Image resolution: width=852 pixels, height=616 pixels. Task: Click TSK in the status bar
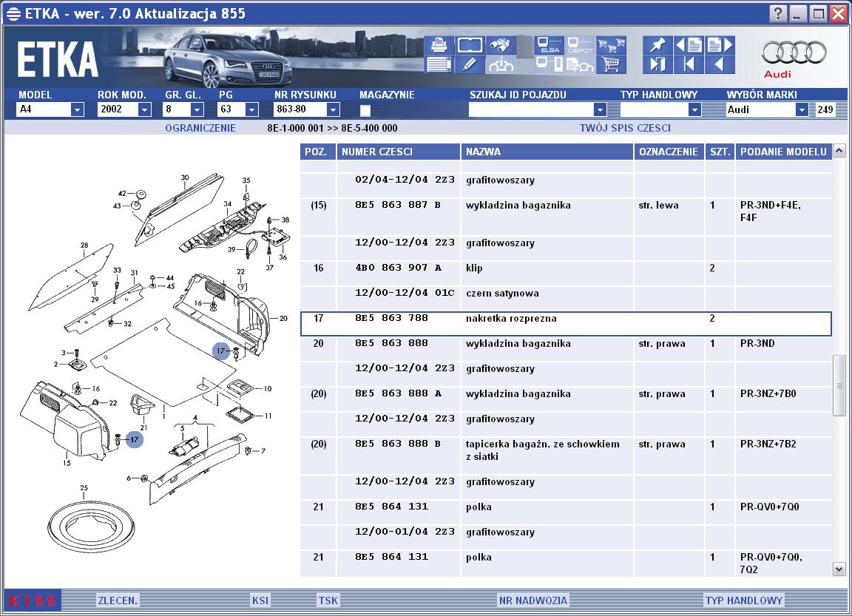[x=328, y=600]
